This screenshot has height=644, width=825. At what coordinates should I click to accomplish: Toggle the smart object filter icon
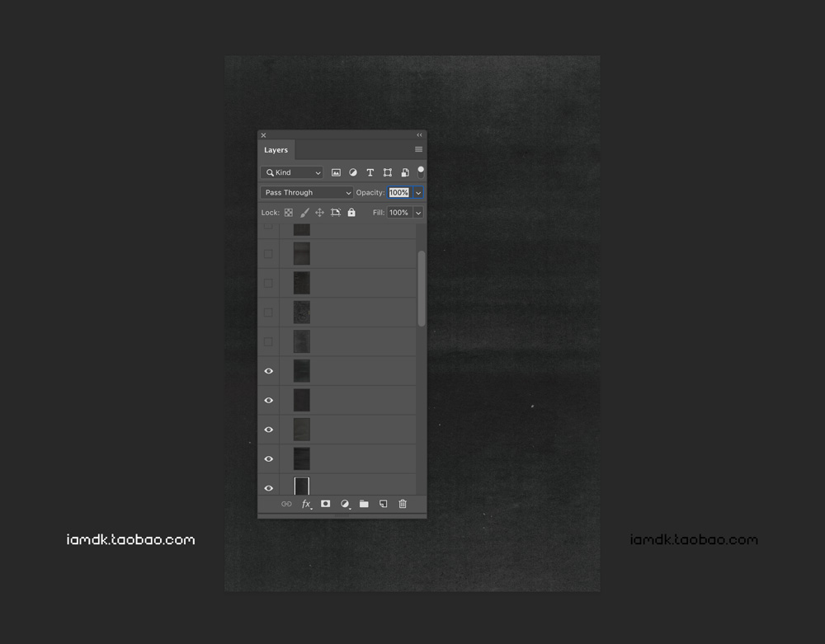(404, 172)
